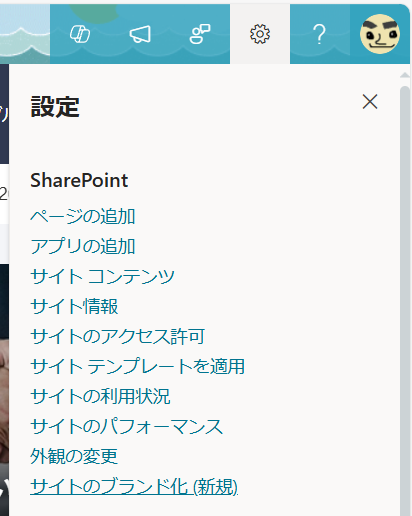The height and width of the screenshot is (516, 412).
Task: Open the megaphone announcements icon
Action: coord(140,34)
